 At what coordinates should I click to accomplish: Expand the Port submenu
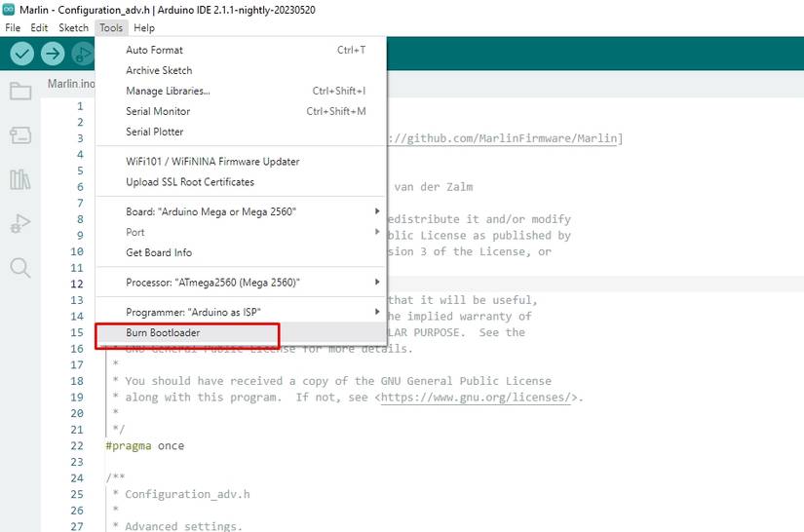(241, 232)
